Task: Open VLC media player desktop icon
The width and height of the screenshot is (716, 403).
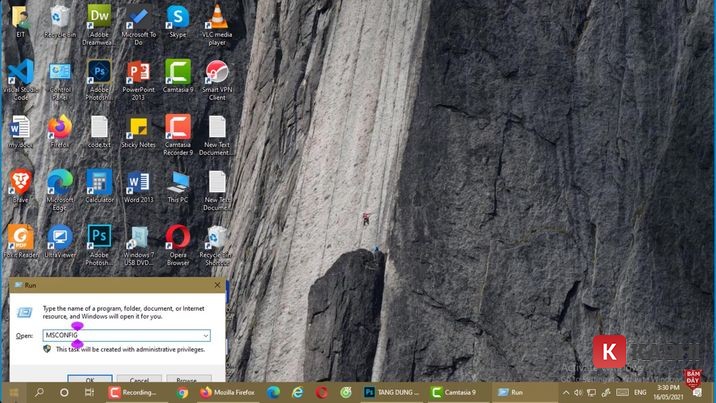Action: 217,24
